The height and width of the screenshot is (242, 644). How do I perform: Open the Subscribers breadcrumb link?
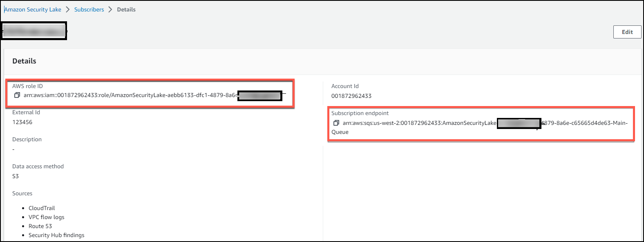click(x=89, y=9)
